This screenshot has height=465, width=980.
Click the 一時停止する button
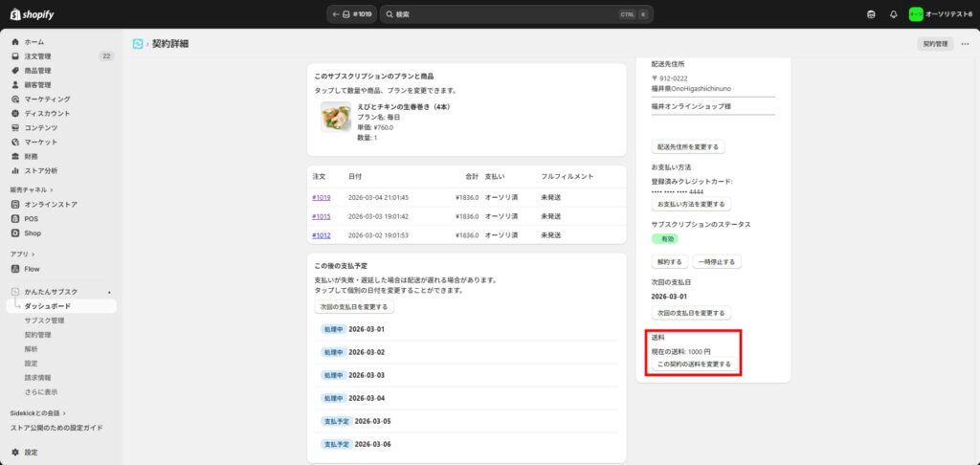tap(716, 261)
